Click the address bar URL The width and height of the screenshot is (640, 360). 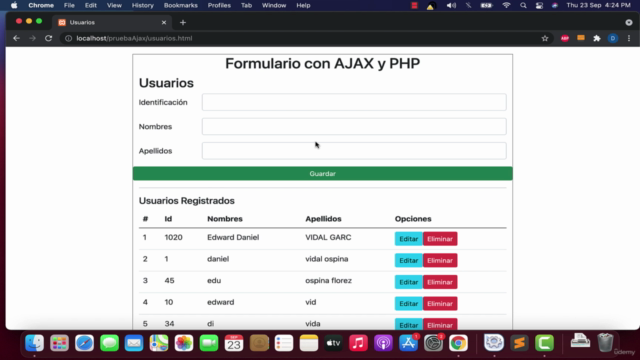tap(134, 38)
